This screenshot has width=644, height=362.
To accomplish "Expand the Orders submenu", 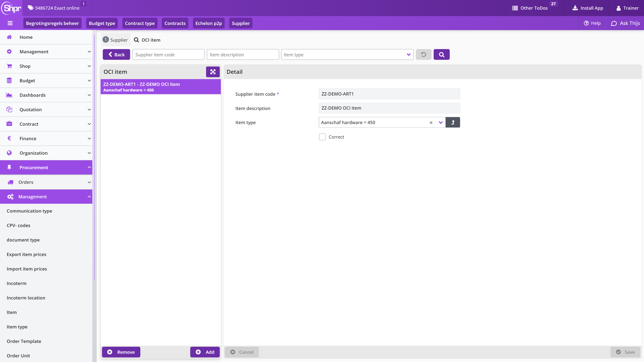I will 46,182.
